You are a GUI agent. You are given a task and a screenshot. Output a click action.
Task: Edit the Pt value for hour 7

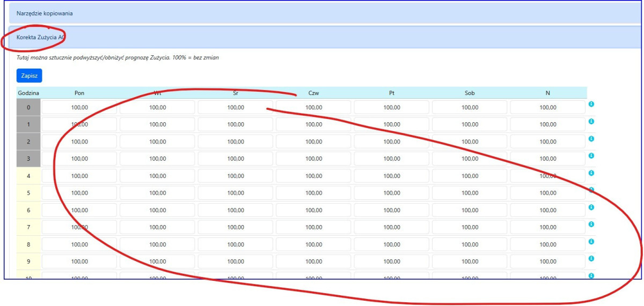(x=391, y=227)
